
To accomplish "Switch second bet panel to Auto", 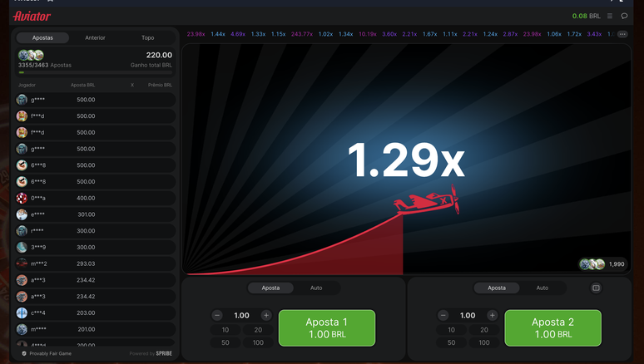I will [542, 288].
